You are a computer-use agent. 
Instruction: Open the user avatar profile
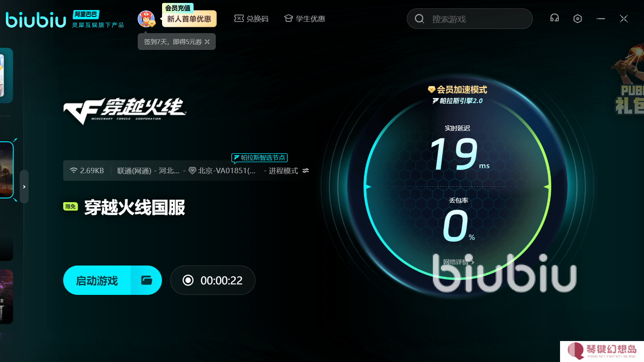(146, 19)
